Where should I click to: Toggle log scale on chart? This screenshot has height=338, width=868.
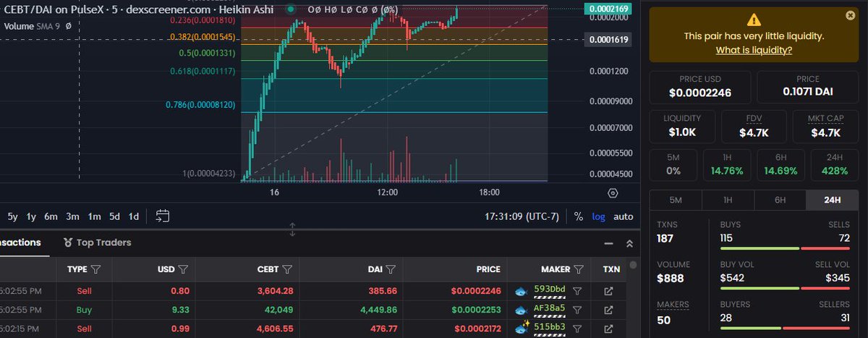coord(599,216)
